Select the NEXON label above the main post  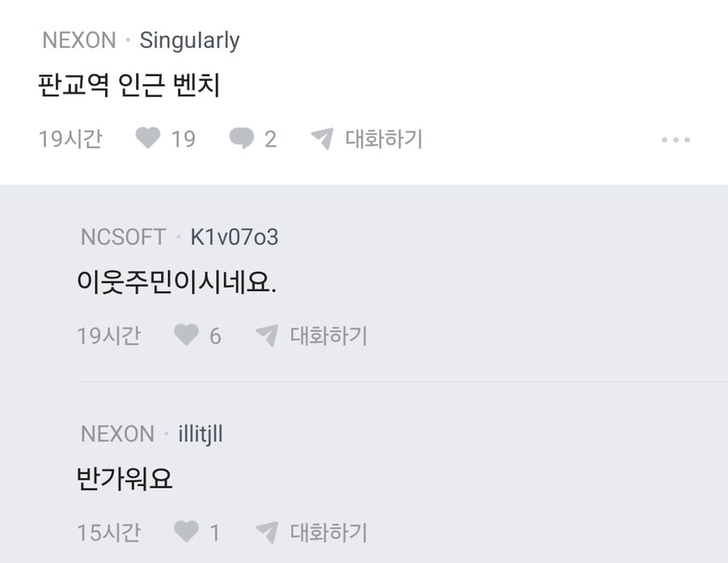point(79,40)
